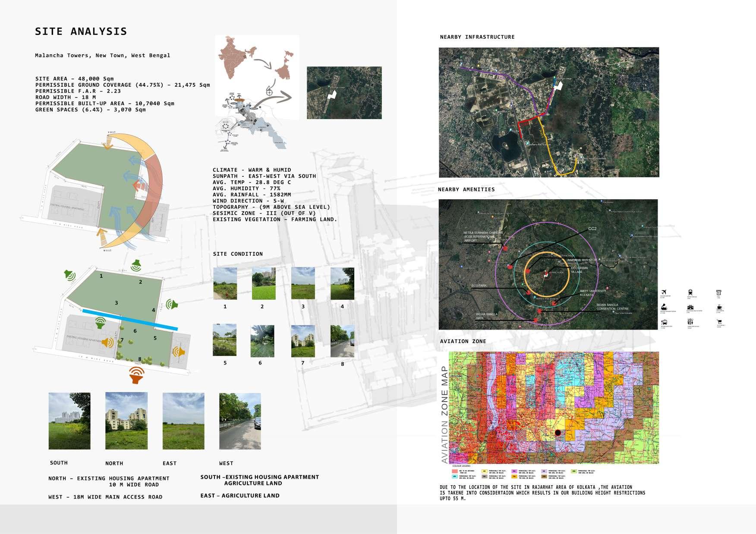Image resolution: width=756 pixels, height=534 pixels.
Task: Open site condition photo number 8 of road
Action: (342, 341)
